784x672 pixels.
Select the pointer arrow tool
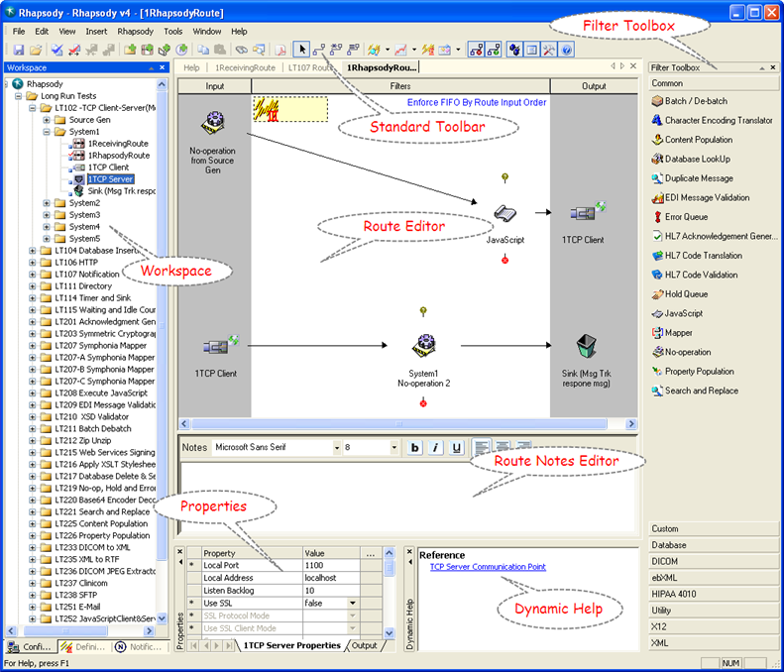pyautogui.click(x=301, y=50)
